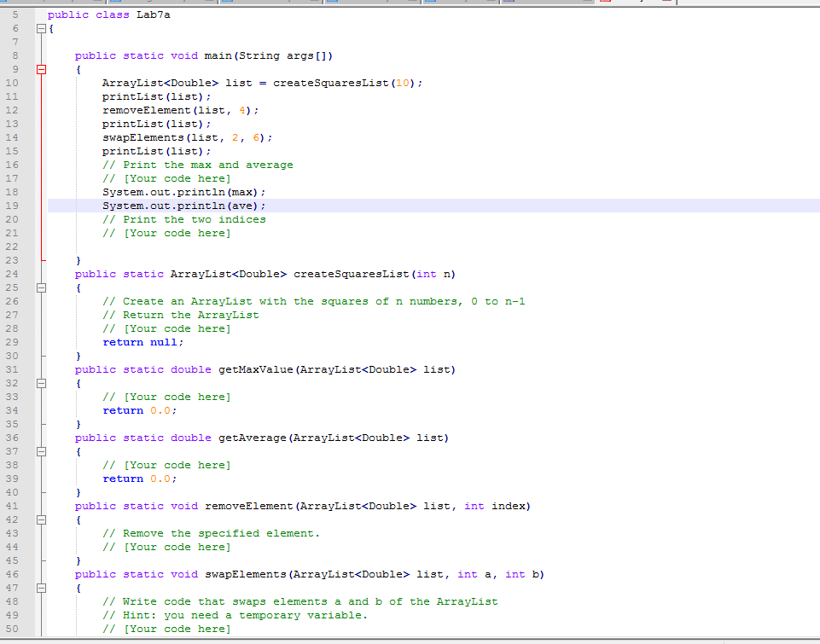Collapse the getMaxValue method fold marker

pyautogui.click(x=41, y=383)
